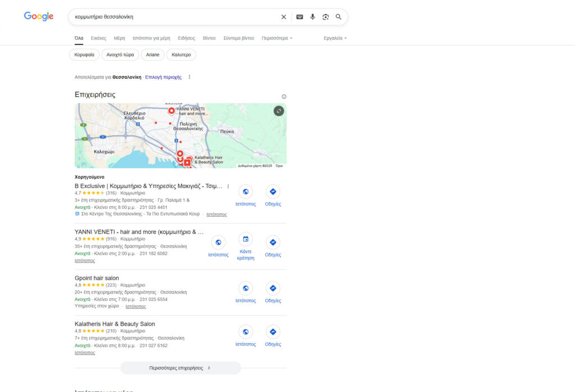Open website globe icon for Gpoint hair salon
Screen dimensions: 575x392
(x=245, y=288)
